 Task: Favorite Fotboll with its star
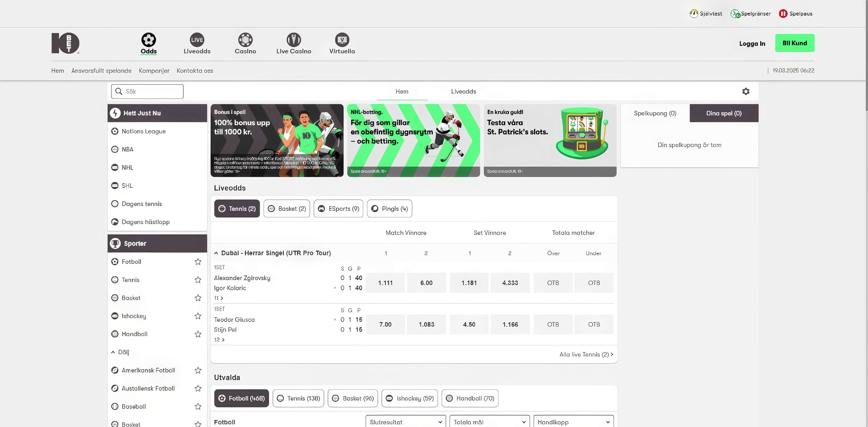pos(198,262)
